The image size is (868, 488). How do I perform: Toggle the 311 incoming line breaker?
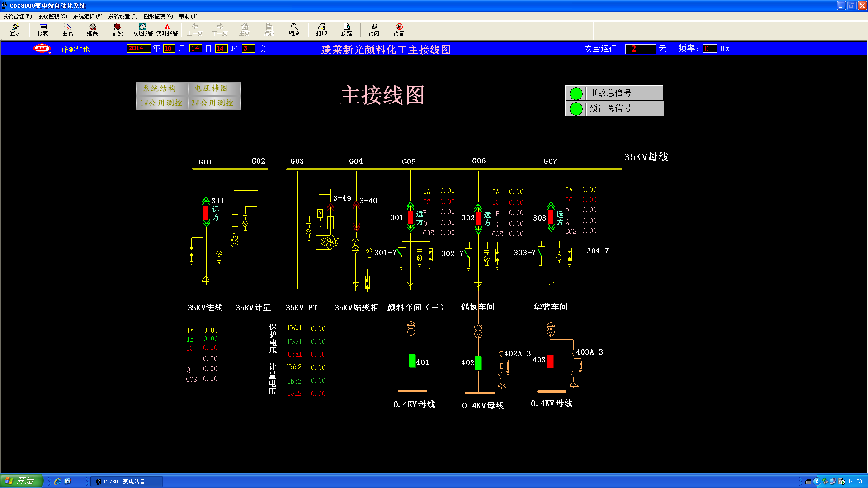pyautogui.click(x=206, y=212)
